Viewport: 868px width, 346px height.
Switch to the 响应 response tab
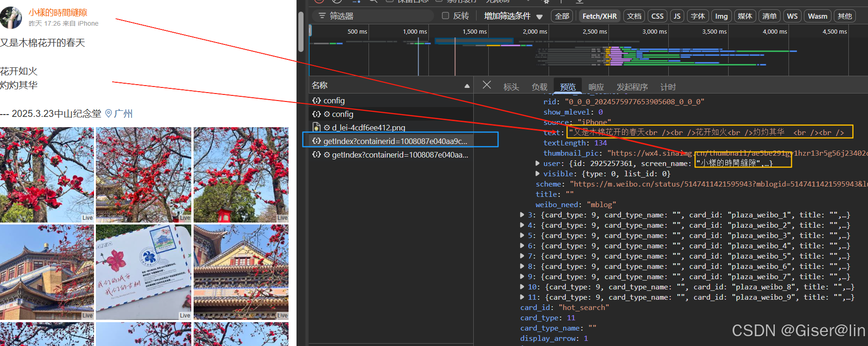[596, 87]
